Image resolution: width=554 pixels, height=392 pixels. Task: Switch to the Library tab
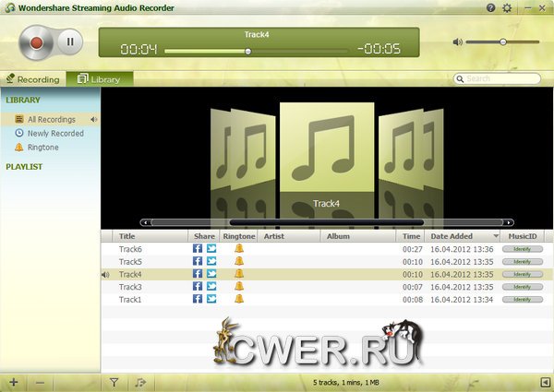tap(99, 79)
